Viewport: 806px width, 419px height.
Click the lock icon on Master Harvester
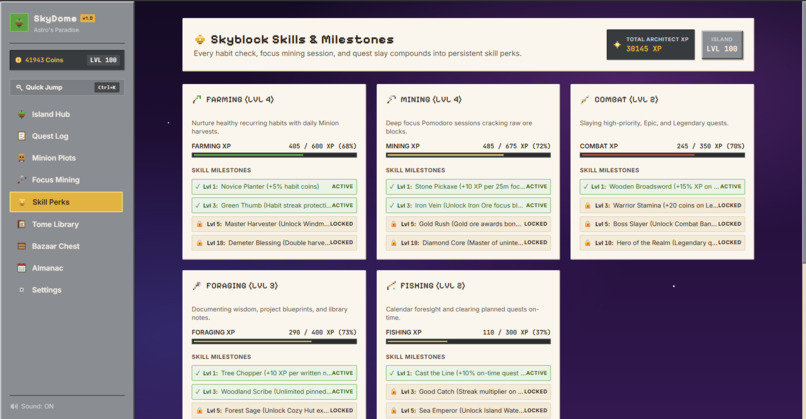point(199,224)
